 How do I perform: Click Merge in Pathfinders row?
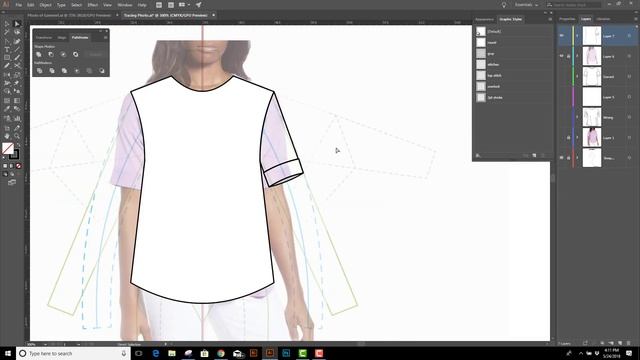pyautogui.click(x=64, y=71)
